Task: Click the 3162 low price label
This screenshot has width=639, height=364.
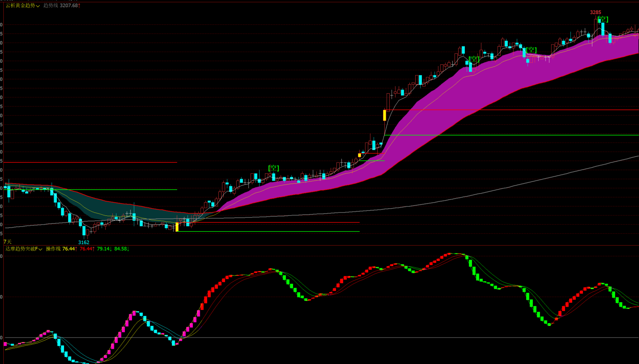Action: [x=84, y=242]
